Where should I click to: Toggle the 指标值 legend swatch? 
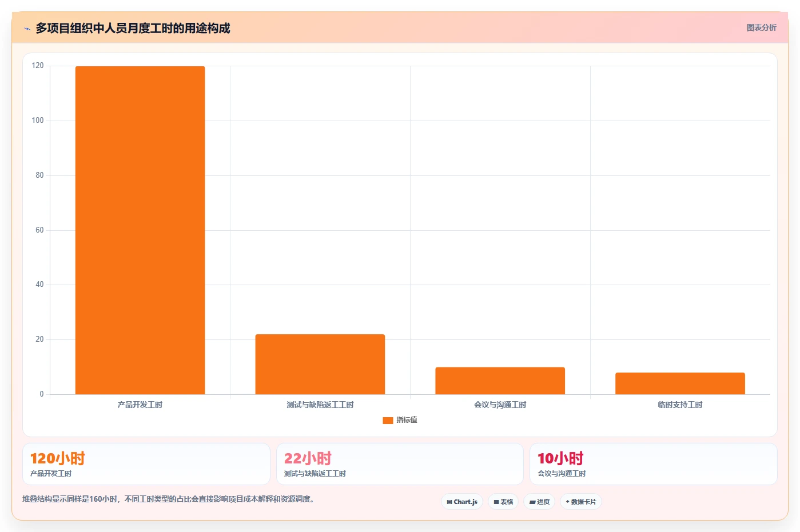[388, 420]
